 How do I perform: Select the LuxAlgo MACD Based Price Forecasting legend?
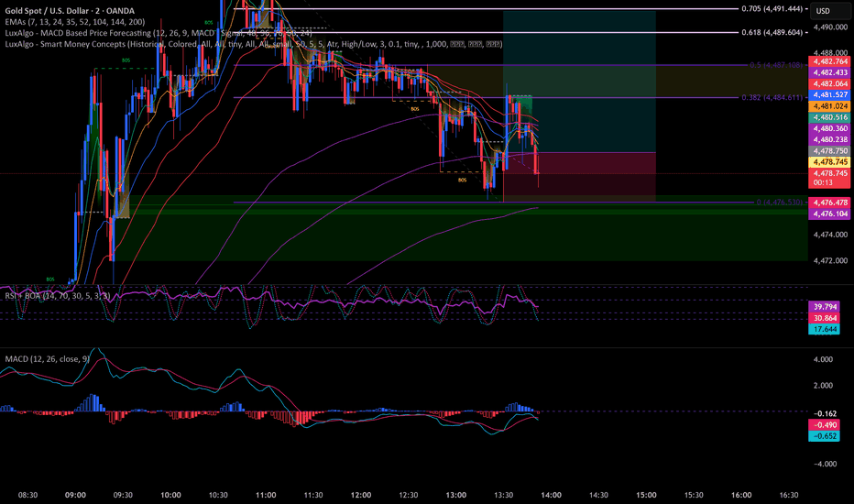pyautogui.click(x=159, y=33)
